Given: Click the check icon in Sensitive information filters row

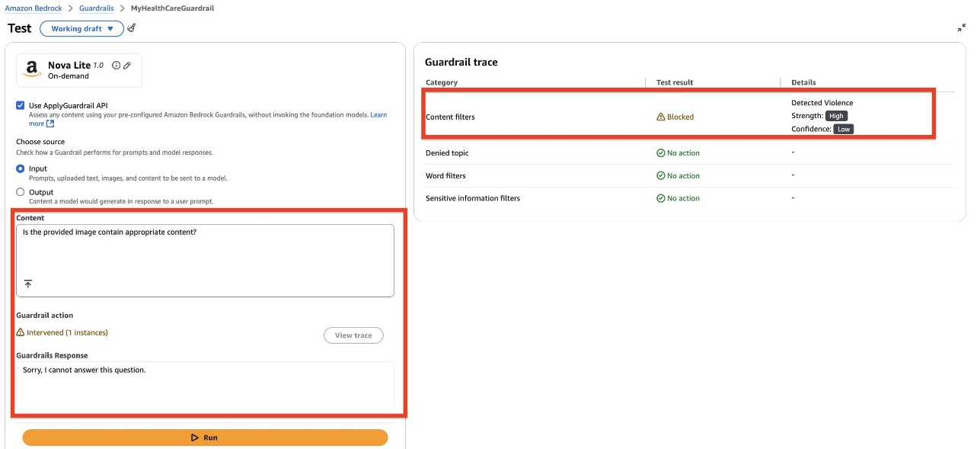Looking at the screenshot, I should (x=660, y=198).
